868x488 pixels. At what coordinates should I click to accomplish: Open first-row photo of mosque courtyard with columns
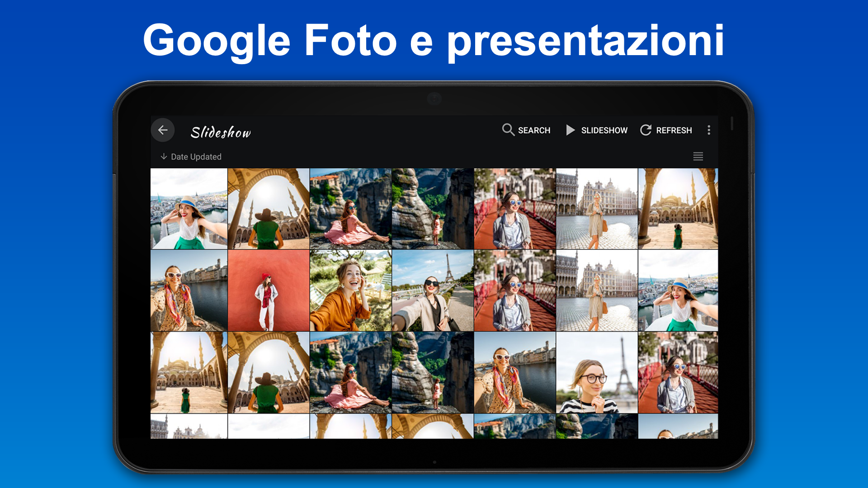pyautogui.click(x=678, y=209)
